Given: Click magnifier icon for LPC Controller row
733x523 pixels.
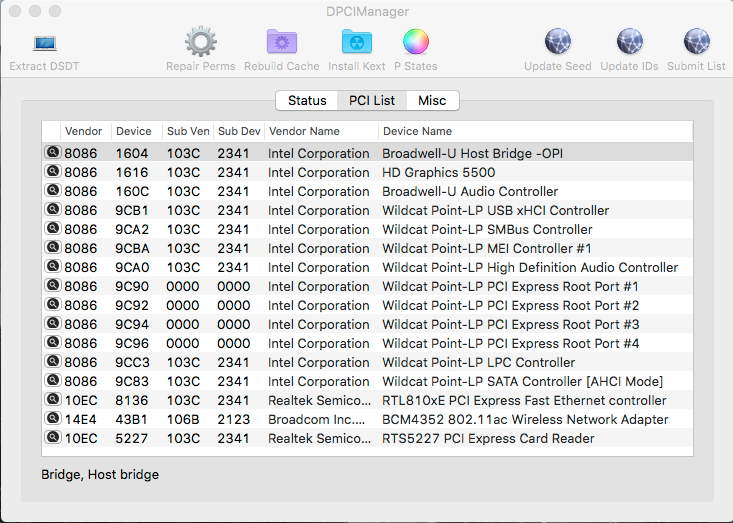Looking at the screenshot, I should point(53,361).
